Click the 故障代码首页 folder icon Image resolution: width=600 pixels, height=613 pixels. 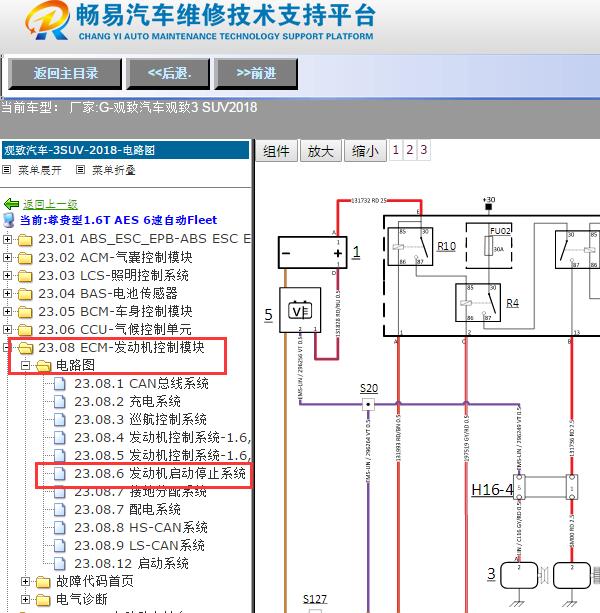(43, 582)
